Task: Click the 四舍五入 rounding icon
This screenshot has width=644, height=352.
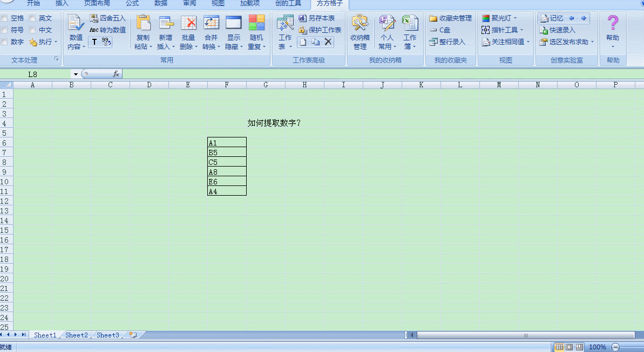Action: [x=94, y=18]
